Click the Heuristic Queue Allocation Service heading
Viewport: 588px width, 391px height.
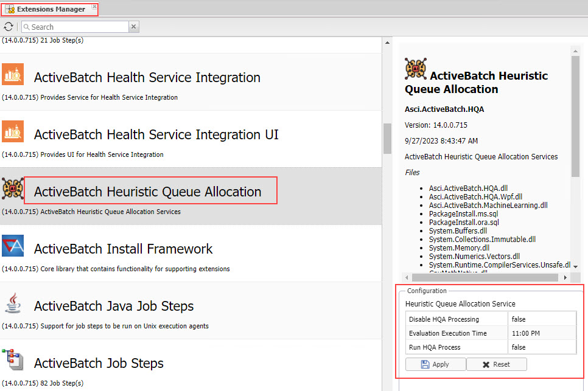coord(460,303)
